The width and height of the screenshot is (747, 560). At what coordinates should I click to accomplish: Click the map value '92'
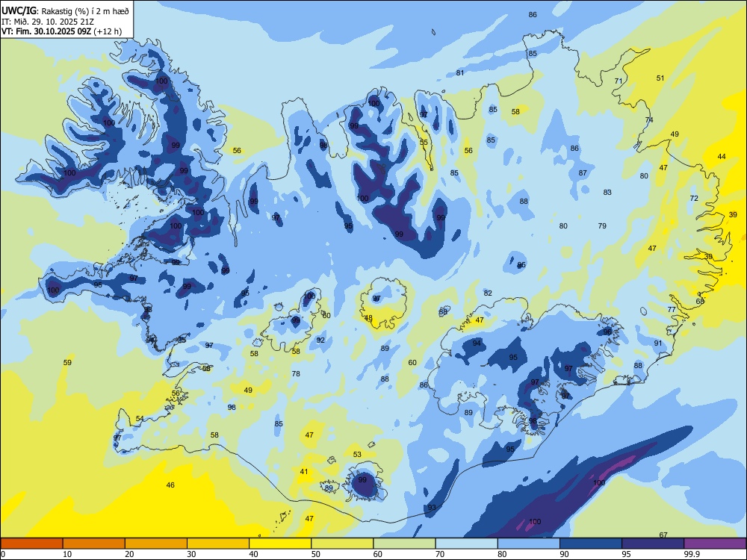click(320, 340)
